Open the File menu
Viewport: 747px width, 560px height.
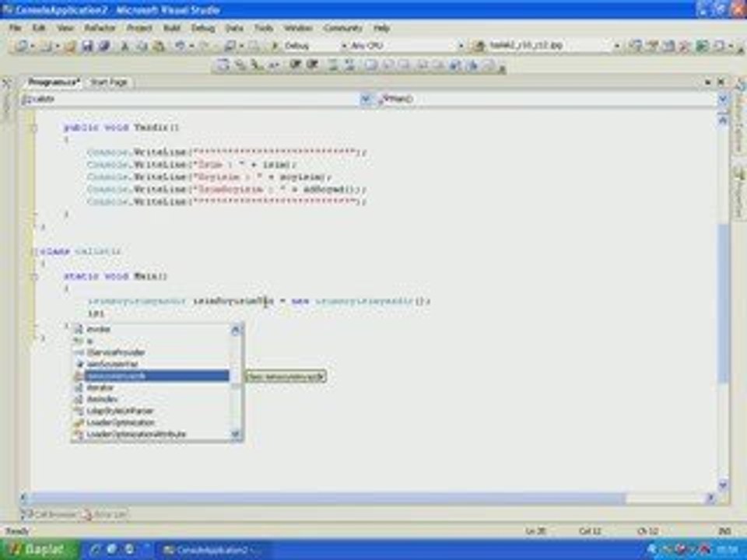tap(15, 28)
